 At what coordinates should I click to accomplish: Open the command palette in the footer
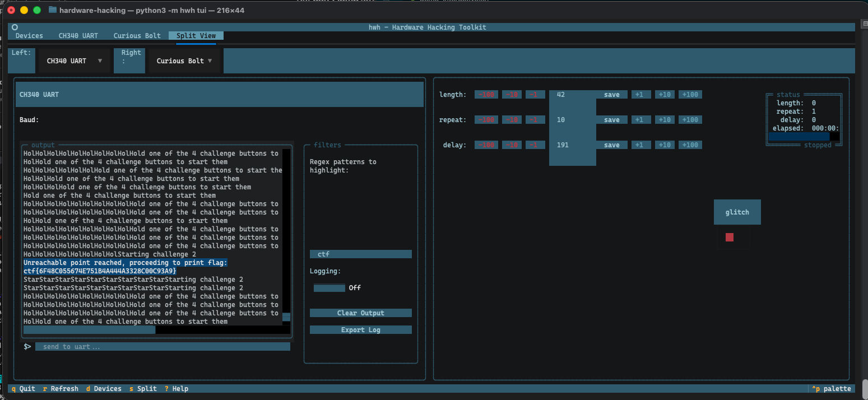pos(832,389)
